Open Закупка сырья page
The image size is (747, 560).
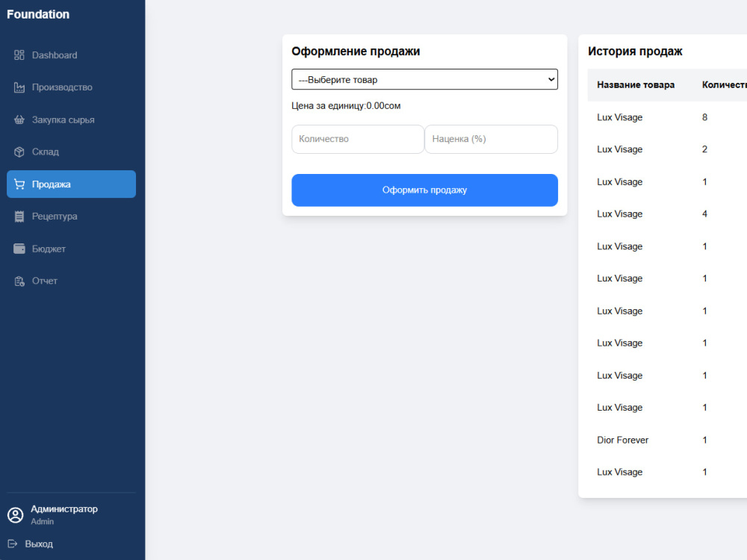tap(72, 119)
